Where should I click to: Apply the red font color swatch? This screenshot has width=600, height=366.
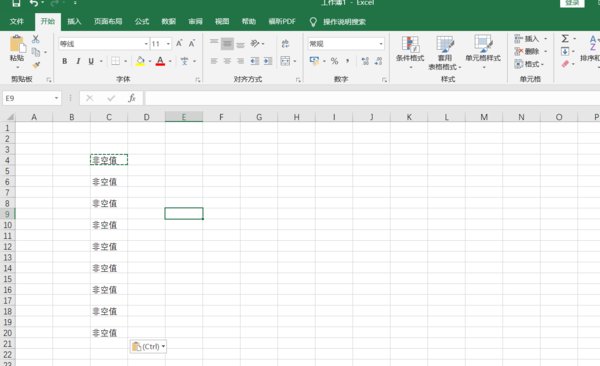coord(160,61)
